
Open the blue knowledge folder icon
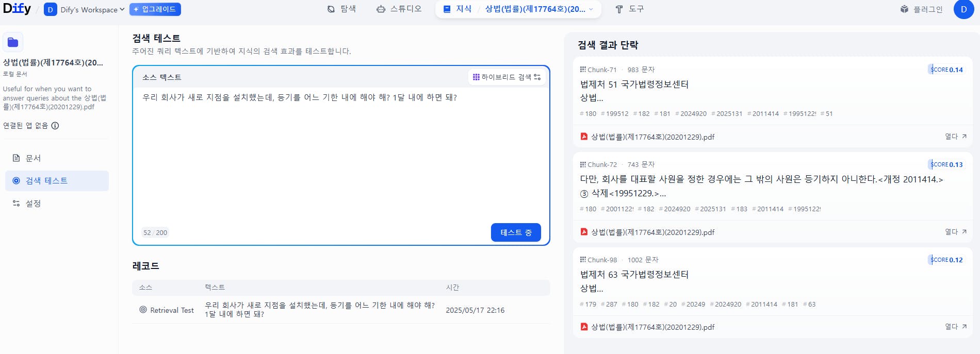pyautogui.click(x=13, y=42)
